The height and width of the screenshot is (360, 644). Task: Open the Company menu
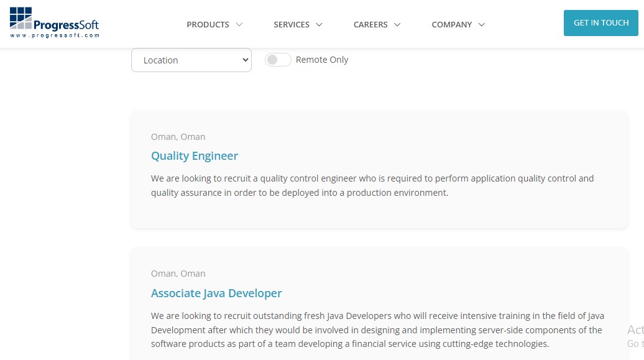coord(452,25)
